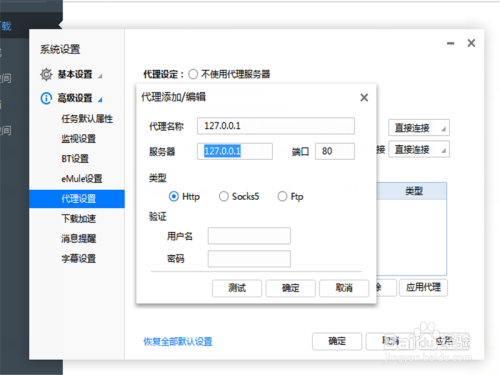
Task: Close the 系统设置 window
Action: coord(471,43)
